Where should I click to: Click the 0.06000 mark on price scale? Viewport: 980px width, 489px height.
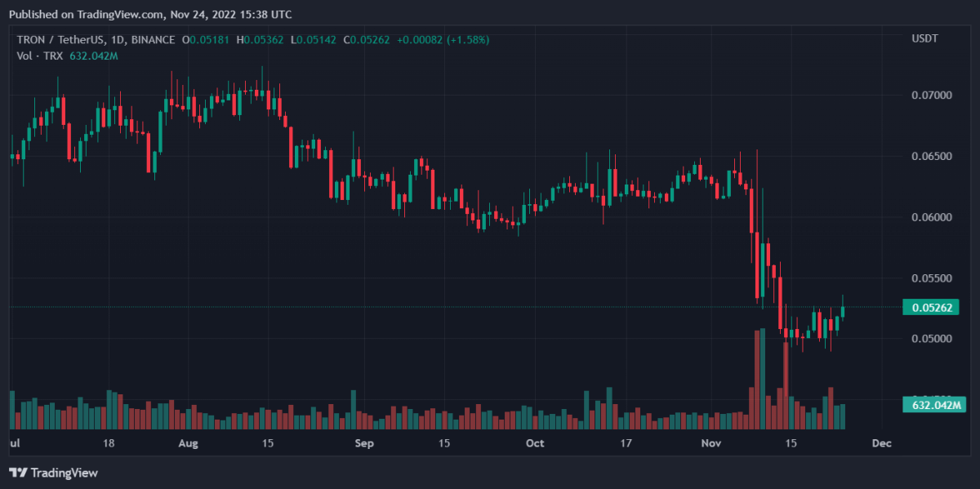coord(931,217)
